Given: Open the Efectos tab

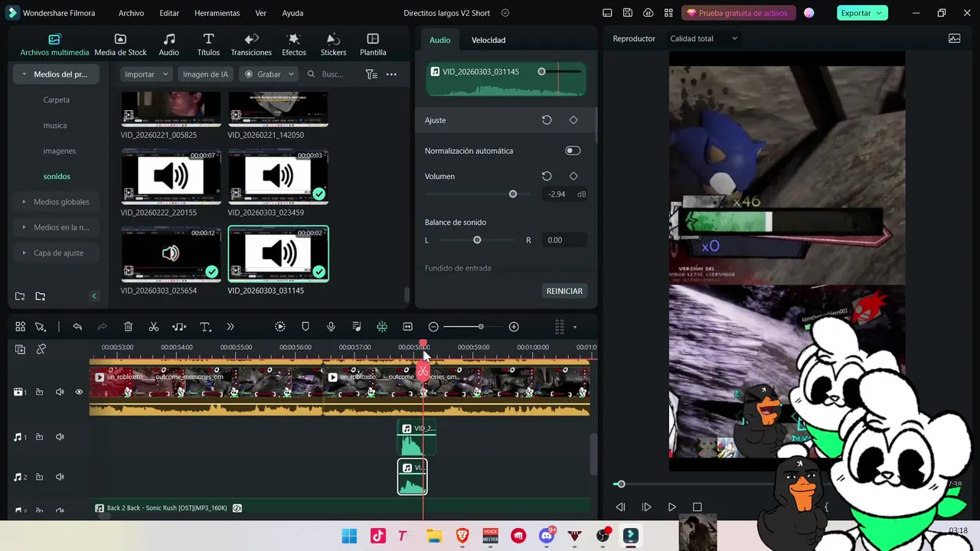Looking at the screenshot, I should point(294,45).
